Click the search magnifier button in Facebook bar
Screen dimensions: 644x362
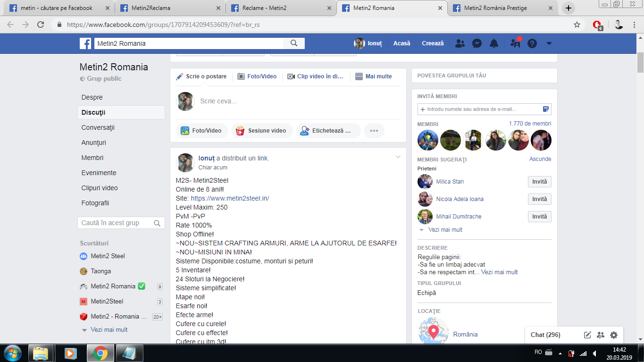tap(294, 43)
